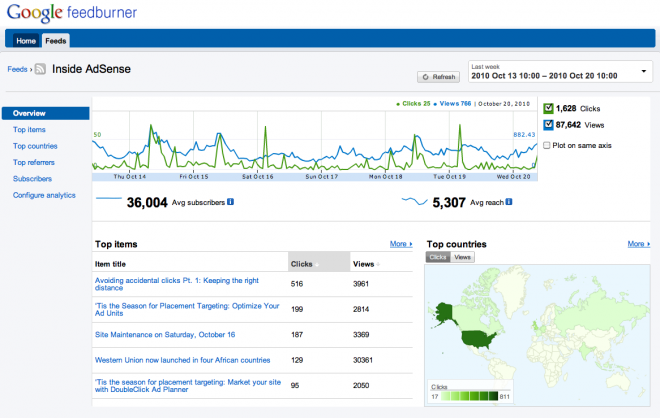Click the United States on the map

tap(479, 339)
